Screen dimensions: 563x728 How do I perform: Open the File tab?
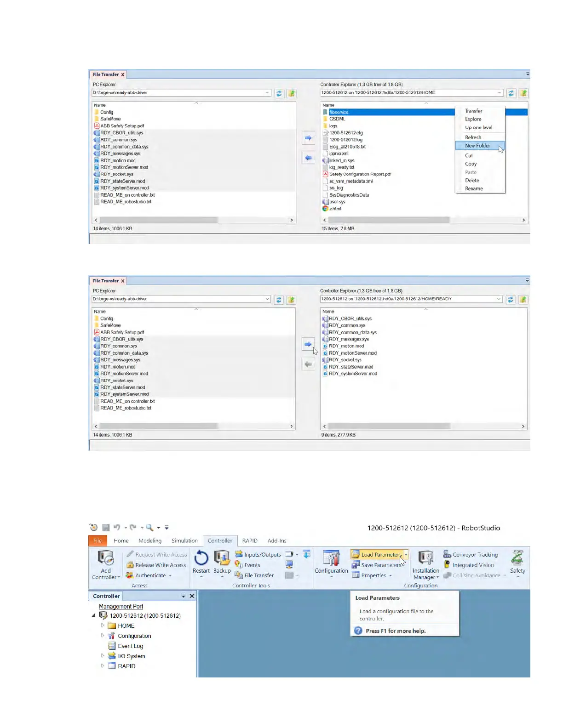click(x=98, y=540)
